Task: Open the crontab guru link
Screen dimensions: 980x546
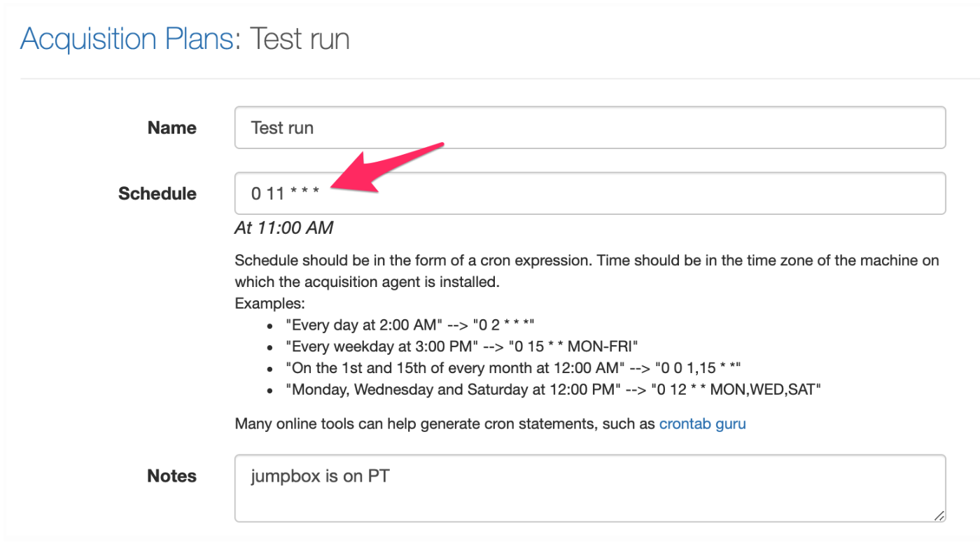Action: tap(702, 423)
